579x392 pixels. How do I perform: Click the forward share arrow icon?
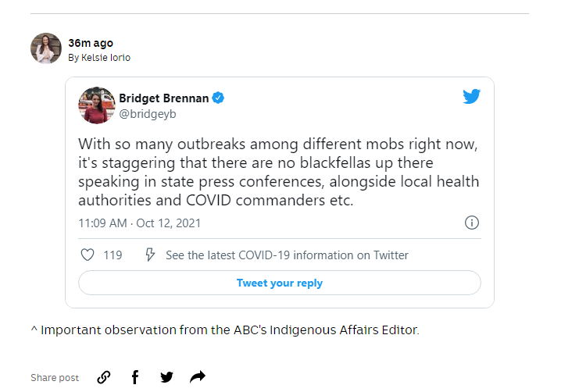(198, 377)
